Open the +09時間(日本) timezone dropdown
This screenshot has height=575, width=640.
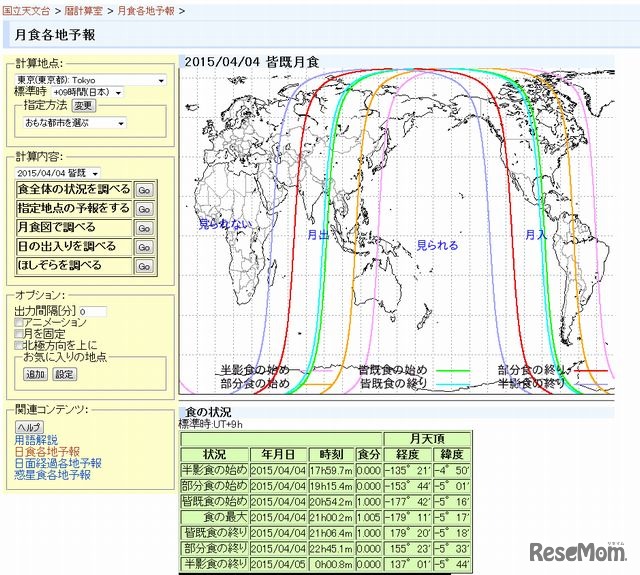(x=87, y=92)
